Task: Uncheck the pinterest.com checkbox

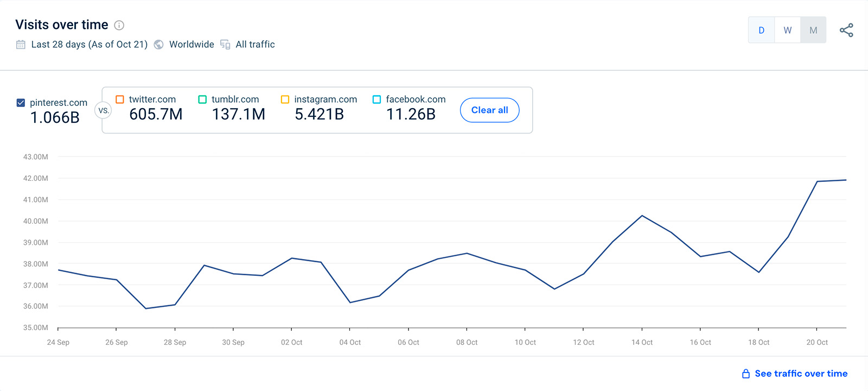Action: click(x=21, y=103)
